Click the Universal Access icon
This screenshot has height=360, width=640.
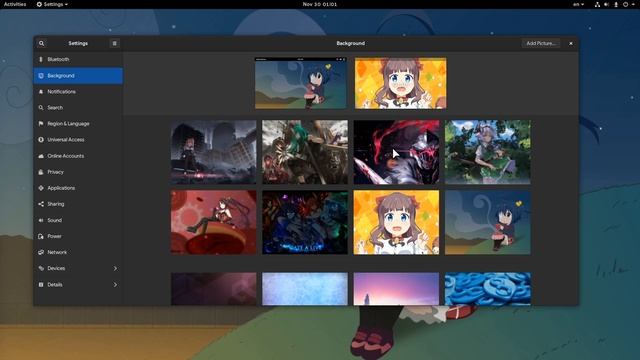tap(41, 140)
